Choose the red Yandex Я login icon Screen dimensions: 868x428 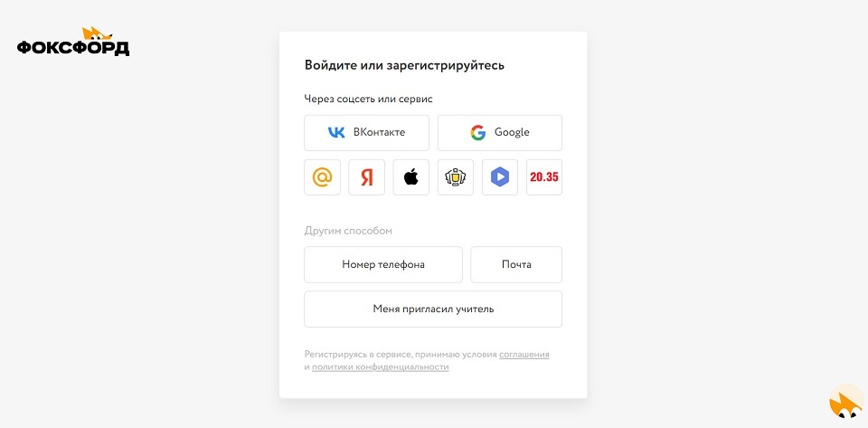point(366,177)
